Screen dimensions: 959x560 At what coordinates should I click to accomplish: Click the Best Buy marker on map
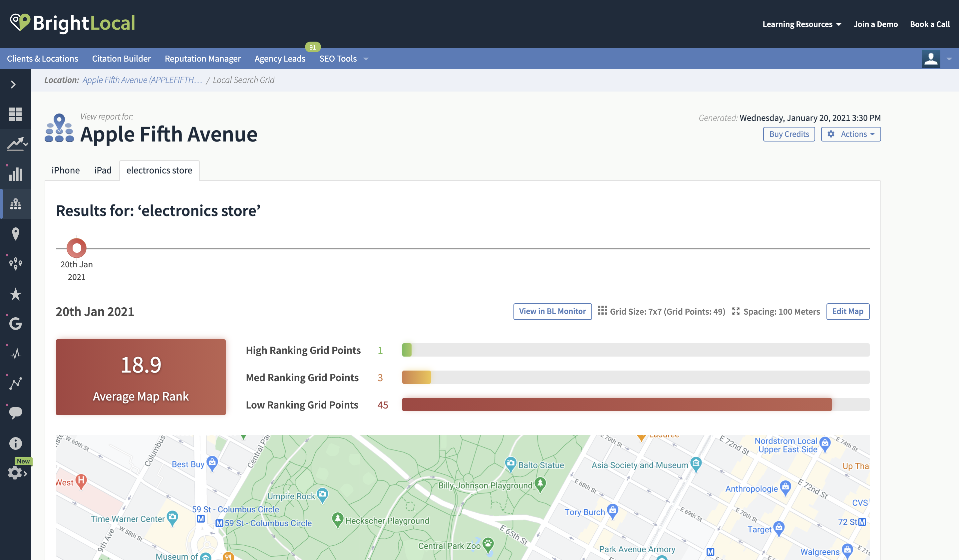pos(212,463)
